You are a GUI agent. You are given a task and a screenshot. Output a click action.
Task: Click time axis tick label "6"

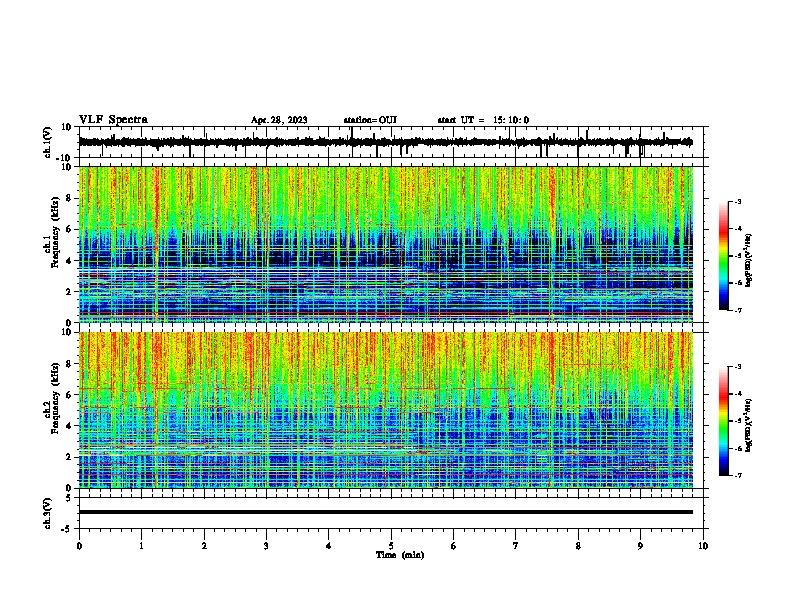click(x=454, y=546)
